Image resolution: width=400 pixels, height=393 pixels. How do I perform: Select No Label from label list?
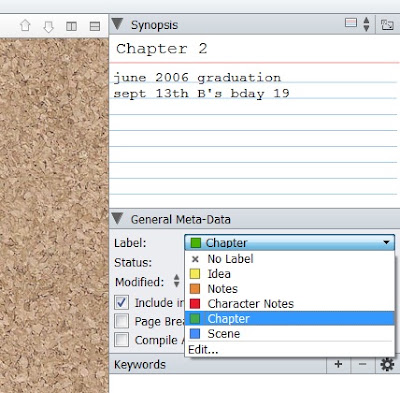pyautogui.click(x=289, y=259)
